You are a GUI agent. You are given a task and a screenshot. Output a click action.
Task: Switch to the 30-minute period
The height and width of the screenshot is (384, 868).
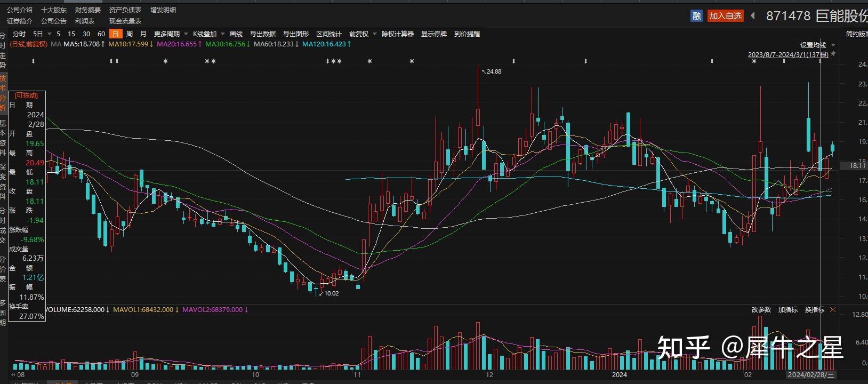[x=86, y=34]
